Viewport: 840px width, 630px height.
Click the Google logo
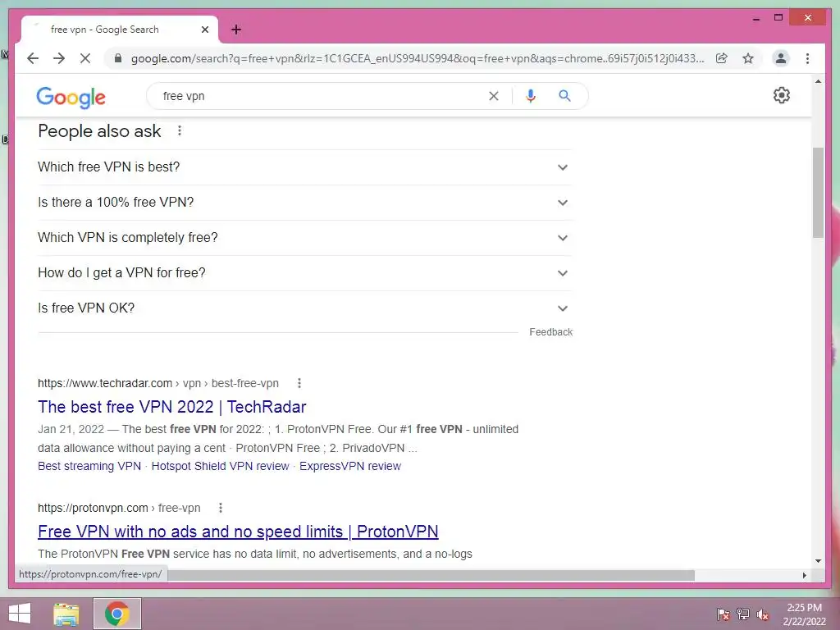coord(71,97)
